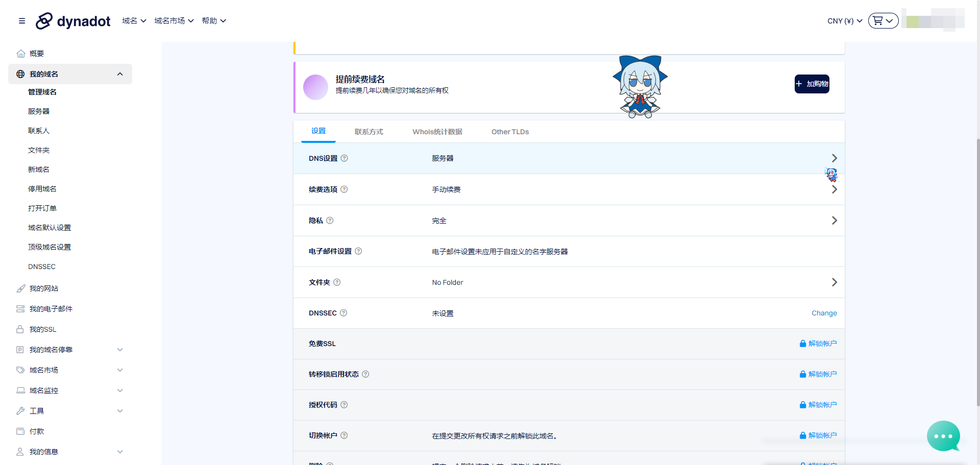Image resolution: width=980 pixels, height=465 pixels.
Task: Collapse the 我的域名 sidebar section
Action: (x=120, y=74)
